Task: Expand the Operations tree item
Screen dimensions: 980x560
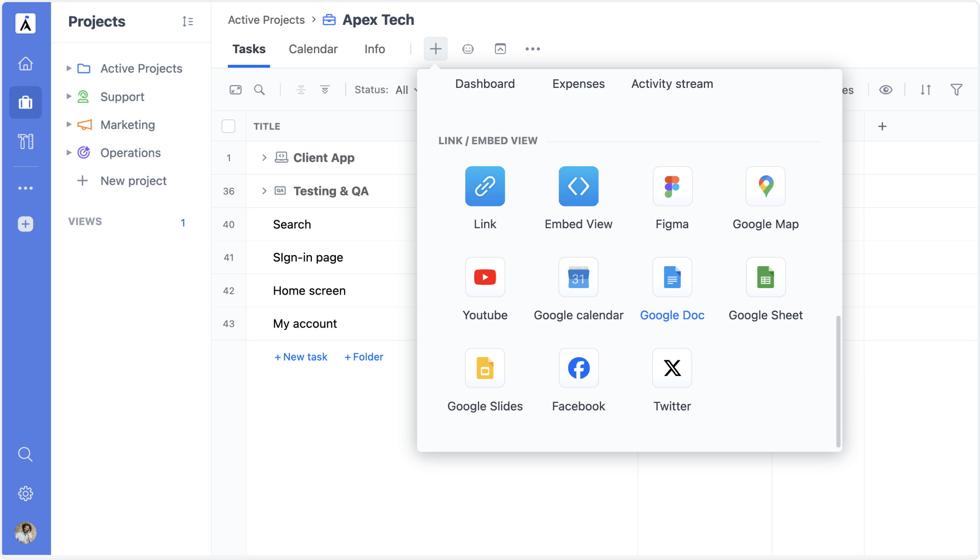Action: pyautogui.click(x=69, y=153)
